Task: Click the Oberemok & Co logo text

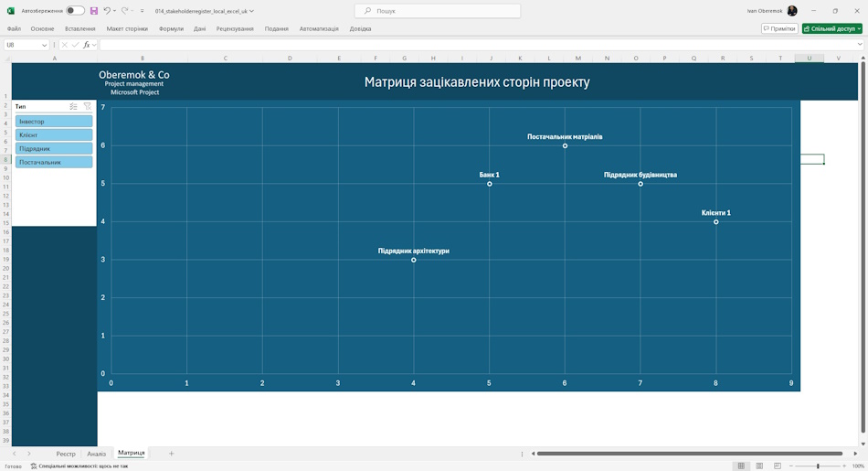Action: pyautogui.click(x=134, y=75)
